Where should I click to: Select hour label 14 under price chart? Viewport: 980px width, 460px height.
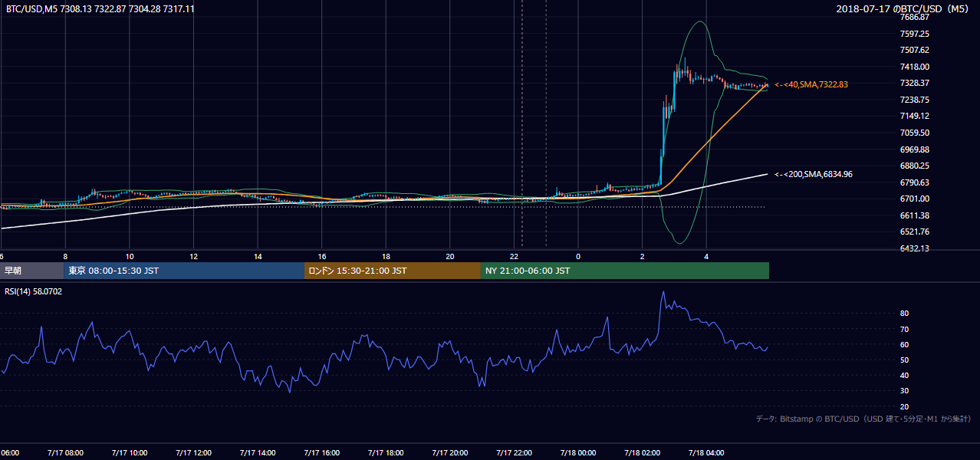pyautogui.click(x=258, y=256)
